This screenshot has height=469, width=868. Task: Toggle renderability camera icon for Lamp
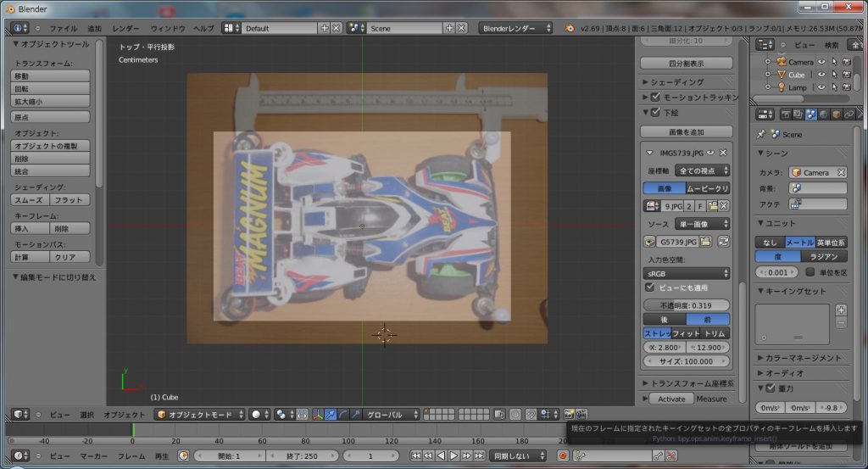pos(847,87)
